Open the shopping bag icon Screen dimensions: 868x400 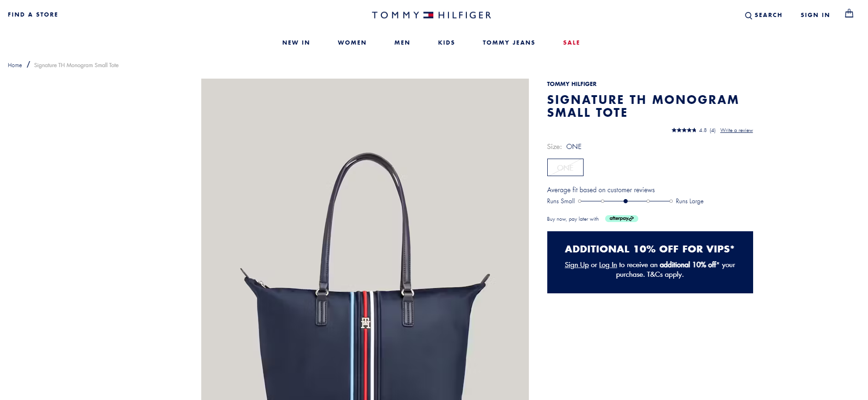pyautogui.click(x=849, y=13)
